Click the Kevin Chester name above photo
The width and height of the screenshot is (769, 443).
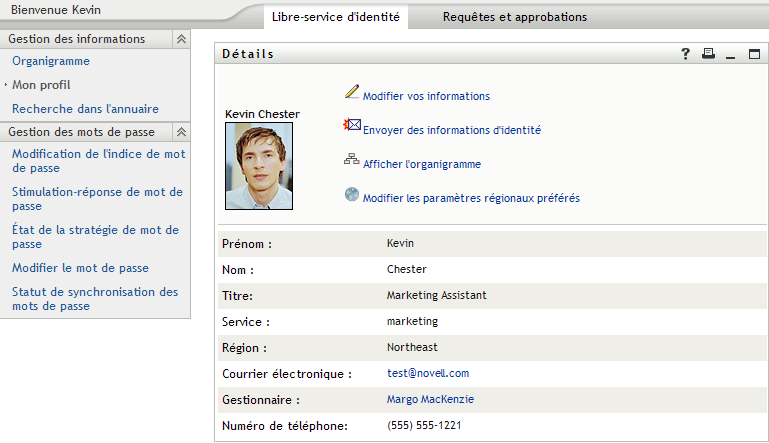pyautogui.click(x=262, y=114)
